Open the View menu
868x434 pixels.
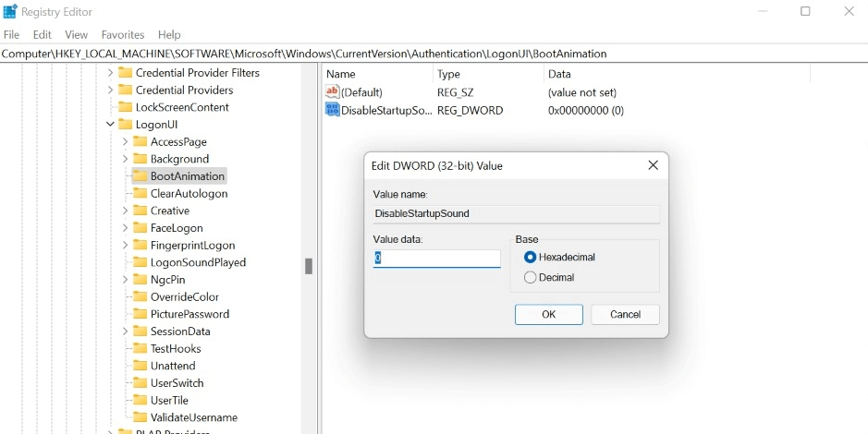pyautogui.click(x=77, y=34)
